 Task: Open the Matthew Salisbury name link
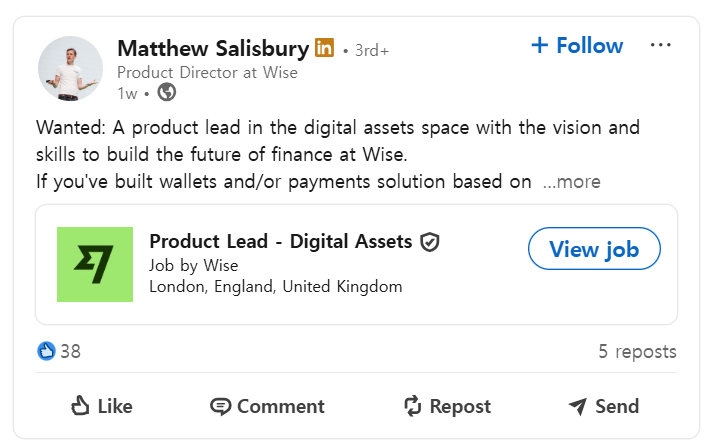(211, 48)
